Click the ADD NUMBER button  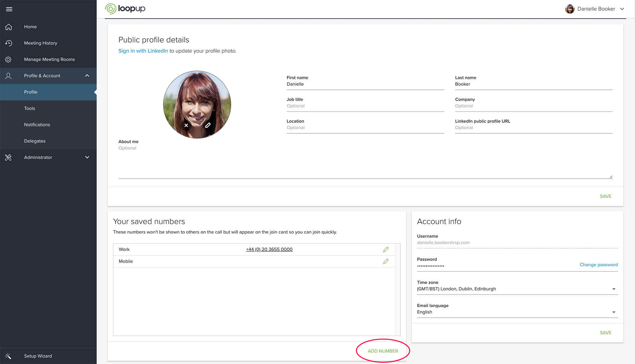coord(383,351)
